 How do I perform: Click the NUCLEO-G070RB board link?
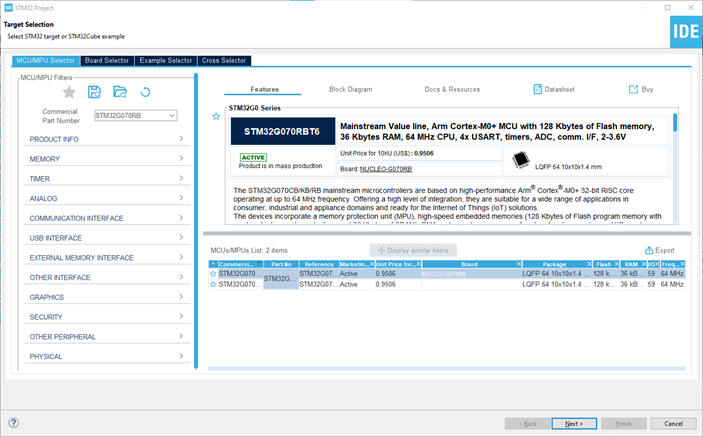point(386,169)
